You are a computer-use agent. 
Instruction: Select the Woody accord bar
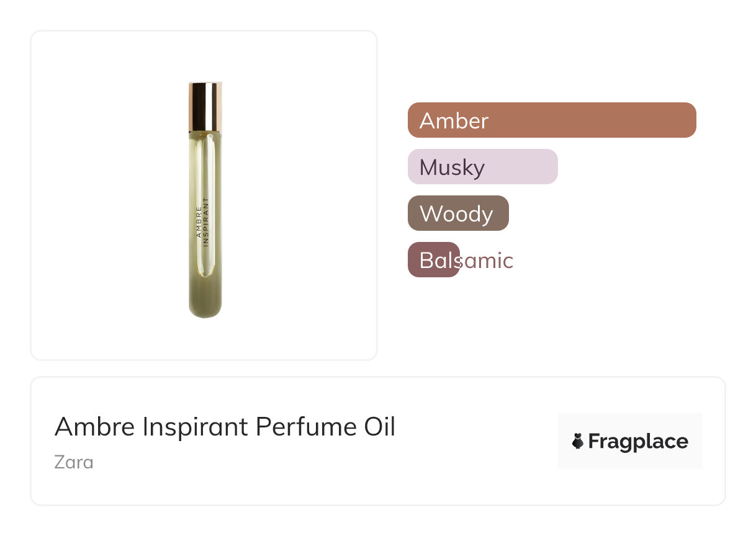click(458, 213)
